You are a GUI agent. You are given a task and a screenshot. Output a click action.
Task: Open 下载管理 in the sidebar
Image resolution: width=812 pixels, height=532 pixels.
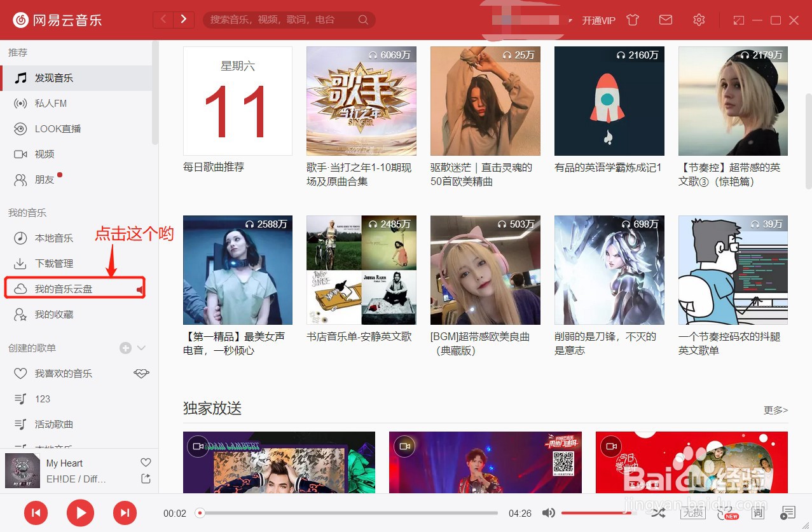76,263
